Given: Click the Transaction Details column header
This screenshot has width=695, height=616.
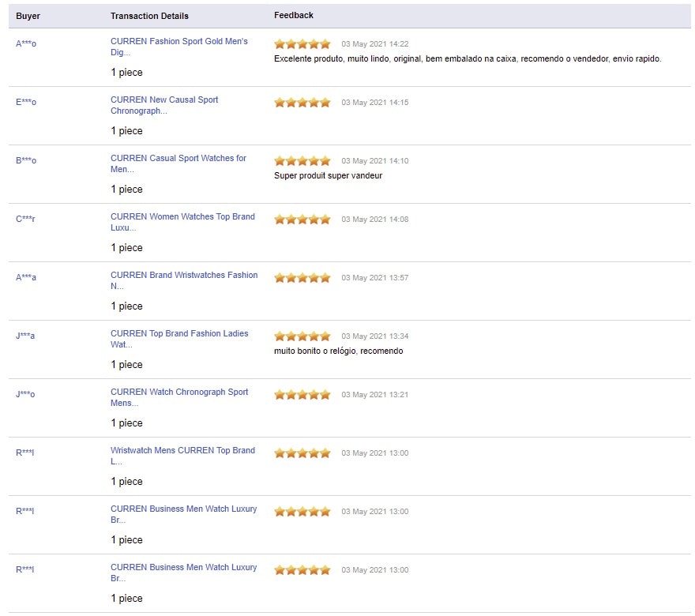Looking at the screenshot, I should (149, 16).
